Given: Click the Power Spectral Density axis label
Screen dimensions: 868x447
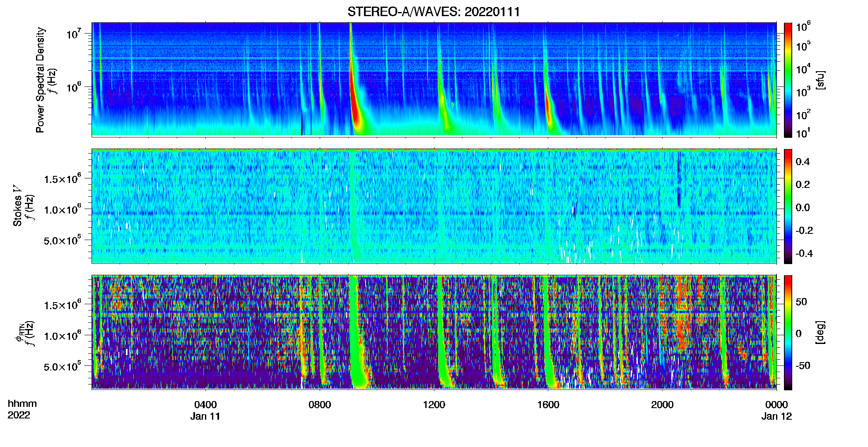Looking at the screenshot, I should coord(40,80).
